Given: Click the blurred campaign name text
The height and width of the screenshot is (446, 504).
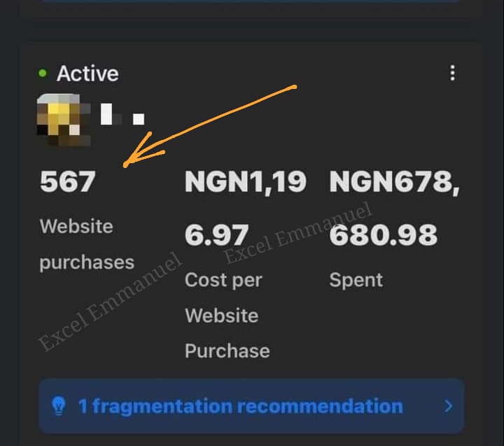Looking at the screenshot, I should pos(122,114).
